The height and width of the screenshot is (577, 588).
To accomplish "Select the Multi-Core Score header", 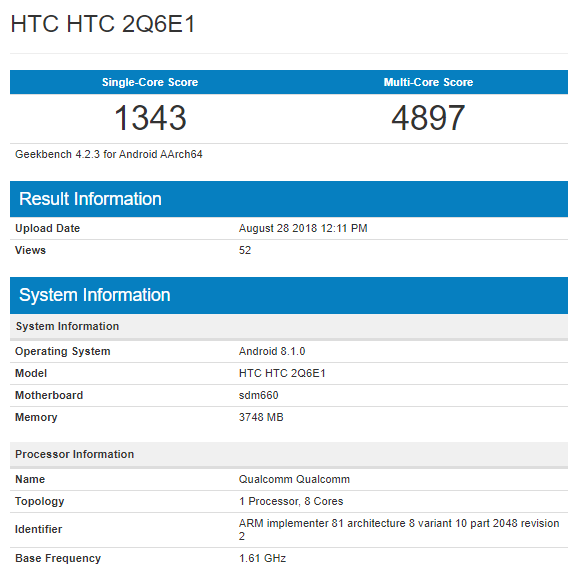I will (428, 82).
